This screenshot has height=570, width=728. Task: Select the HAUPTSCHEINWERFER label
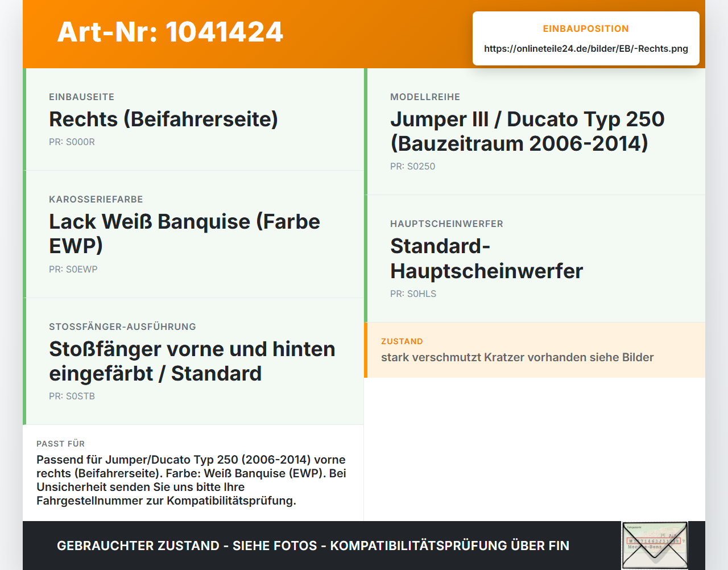[x=446, y=224]
